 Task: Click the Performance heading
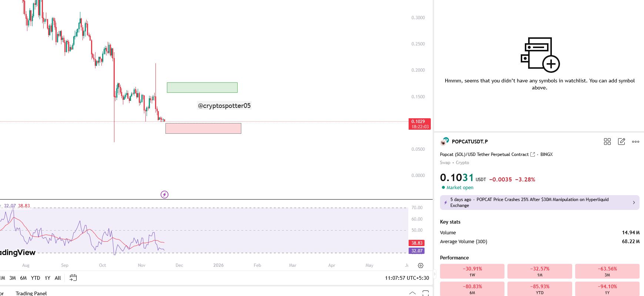[x=454, y=258]
